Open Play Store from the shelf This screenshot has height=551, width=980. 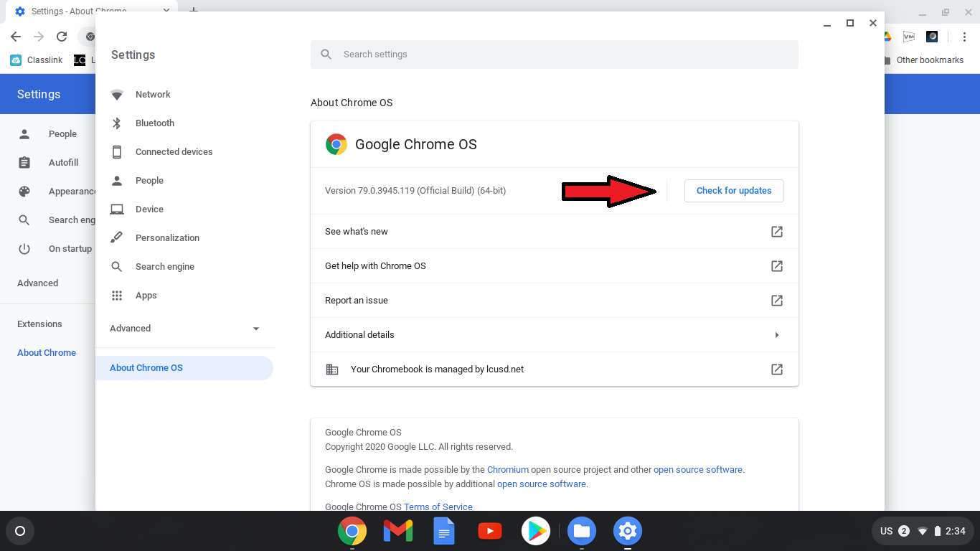[x=536, y=532]
